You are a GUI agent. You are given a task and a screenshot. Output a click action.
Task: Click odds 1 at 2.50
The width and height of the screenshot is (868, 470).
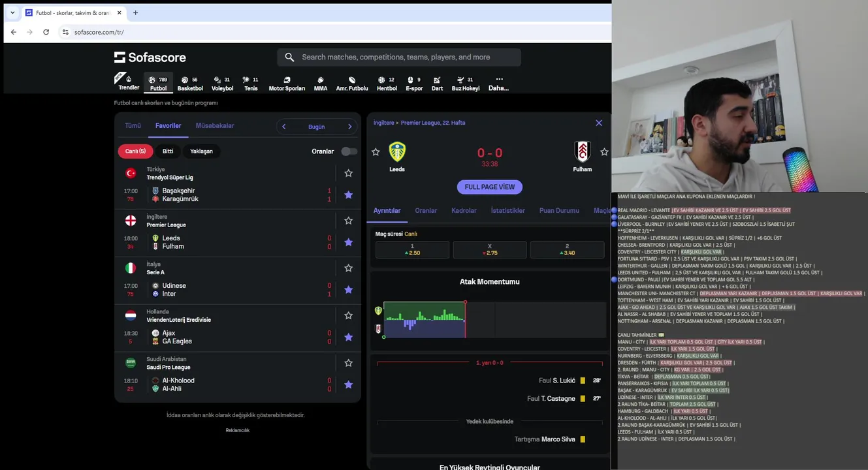point(412,249)
